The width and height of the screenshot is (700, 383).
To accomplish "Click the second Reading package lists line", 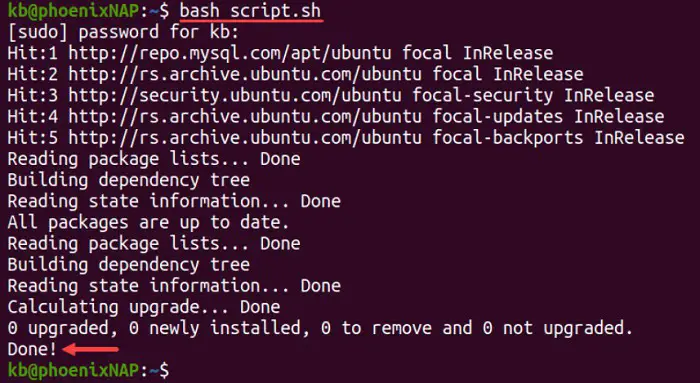I will (x=154, y=244).
